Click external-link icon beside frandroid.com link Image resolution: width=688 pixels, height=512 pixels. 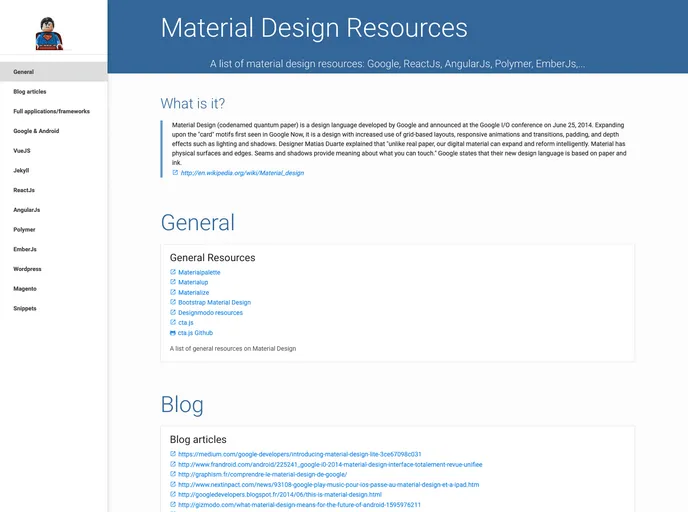(173, 464)
